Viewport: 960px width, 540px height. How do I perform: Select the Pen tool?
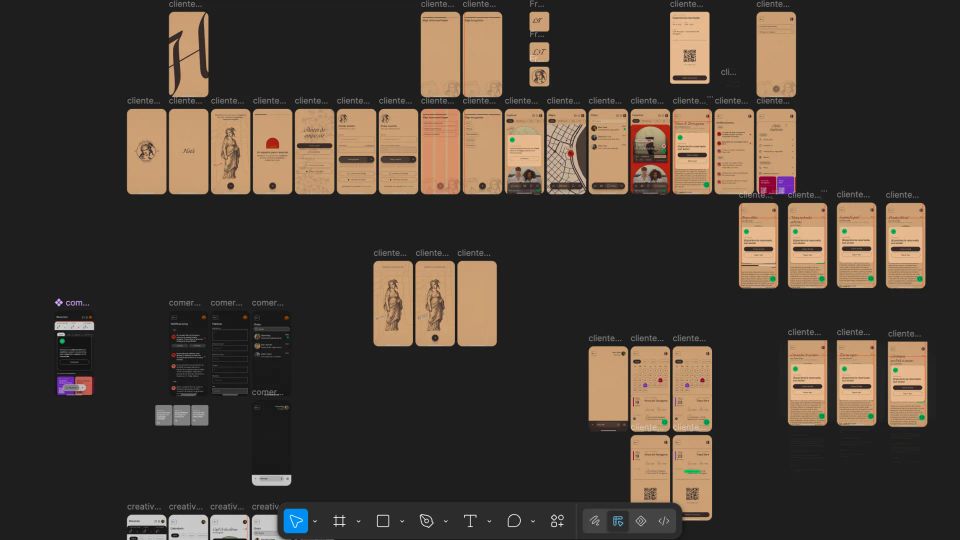coord(427,521)
